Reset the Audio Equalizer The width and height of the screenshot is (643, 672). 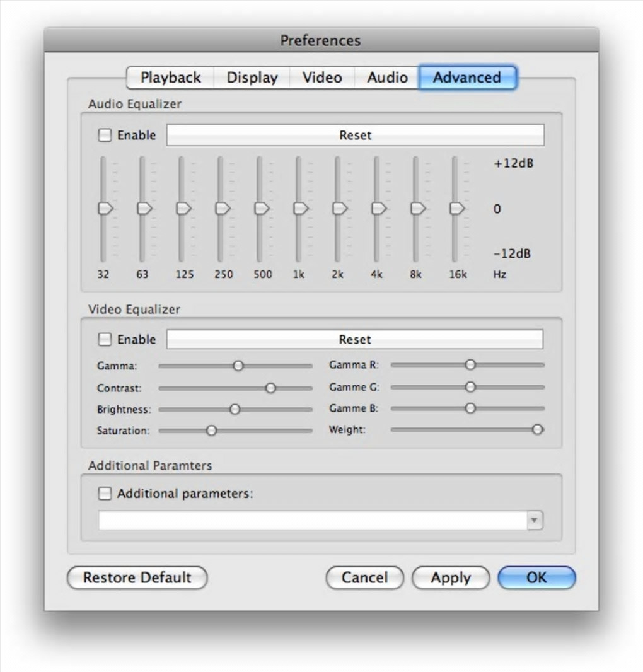click(355, 135)
